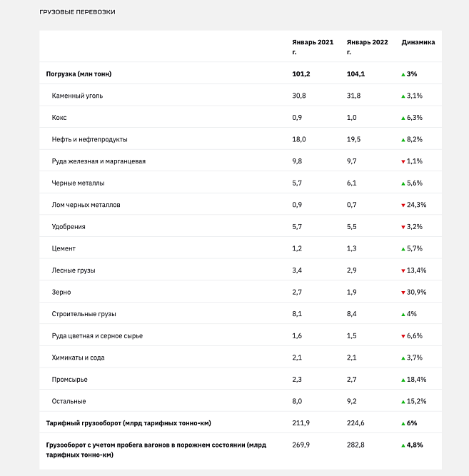The width and height of the screenshot is (469, 476).
Task: Click the Динамика column header
Action: (418, 42)
